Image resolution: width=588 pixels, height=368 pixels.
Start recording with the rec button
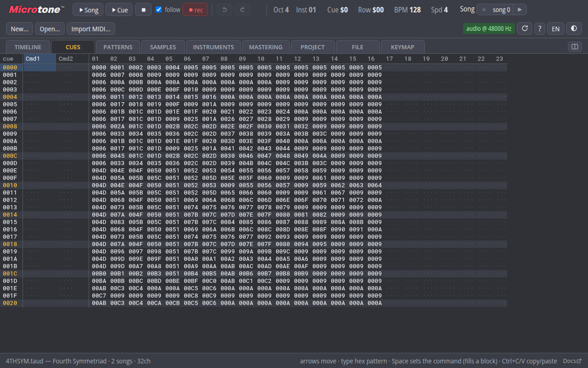(x=195, y=10)
